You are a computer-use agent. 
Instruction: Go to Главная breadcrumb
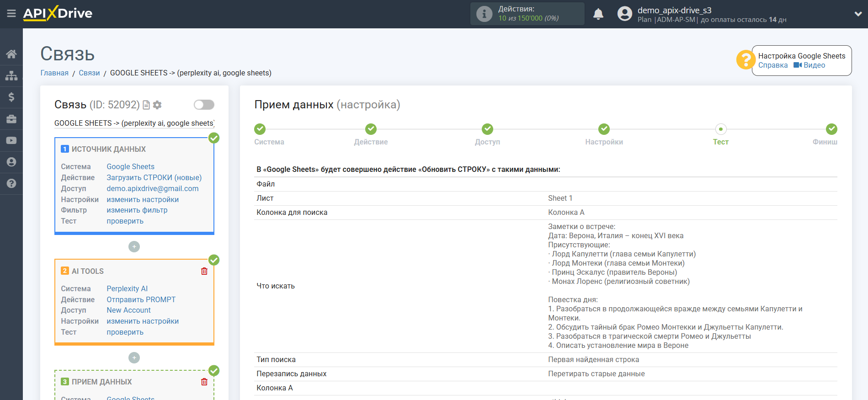coord(54,73)
